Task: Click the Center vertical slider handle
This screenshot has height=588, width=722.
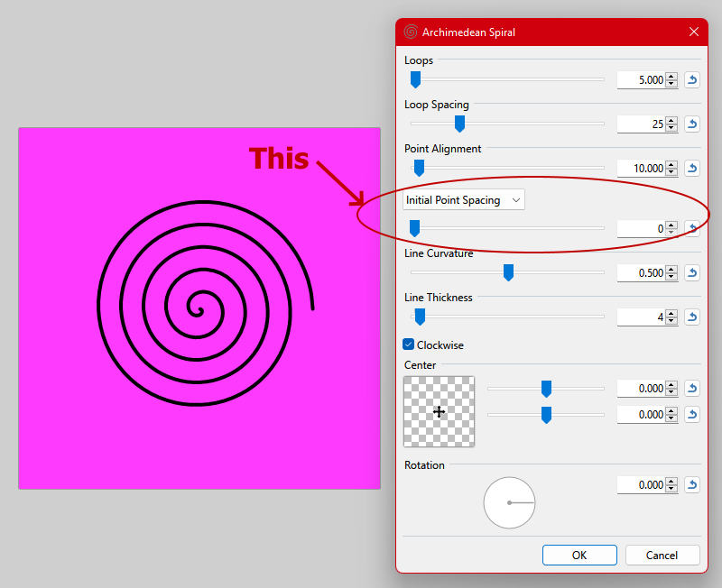Action: (546, 415)
